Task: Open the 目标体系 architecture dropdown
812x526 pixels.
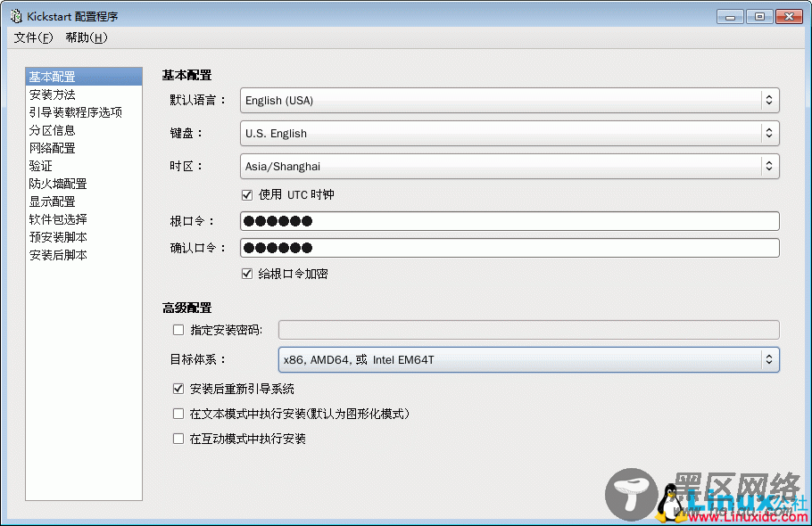Action: click(x=529, y=359)
